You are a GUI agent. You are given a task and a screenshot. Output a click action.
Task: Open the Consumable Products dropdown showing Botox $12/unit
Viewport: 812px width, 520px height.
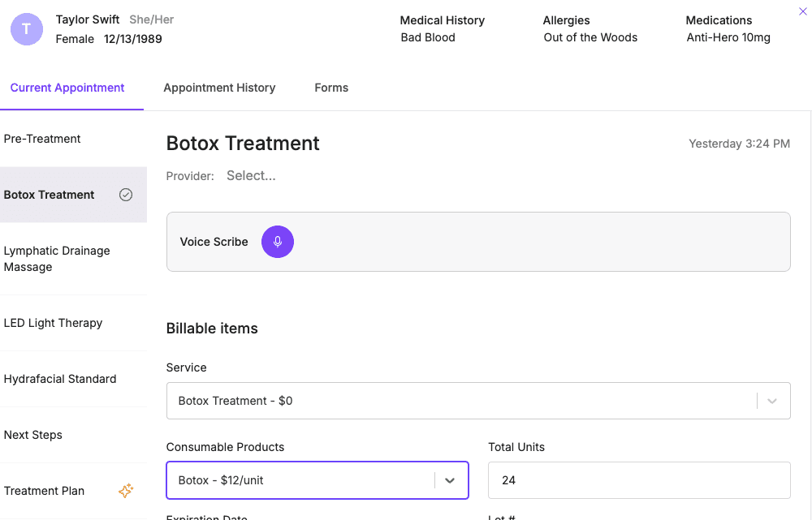pyautogui.click(x=317, y=480)
